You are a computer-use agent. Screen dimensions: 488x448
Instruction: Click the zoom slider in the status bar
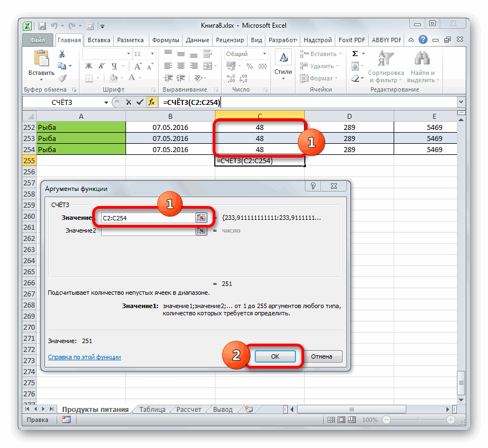point(418,420)
